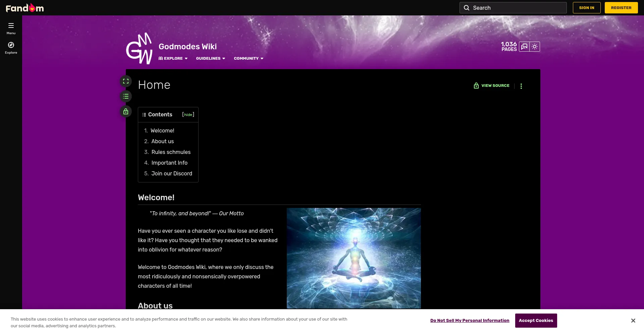Enter fullscreen mode using the expand icon
Viewport: 644px width, 333px height.
(125, 81)
